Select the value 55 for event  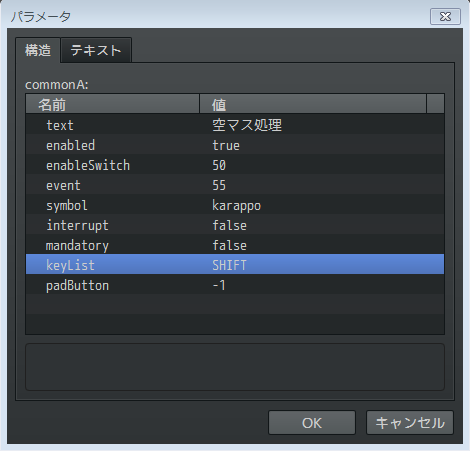pos(322,185)
